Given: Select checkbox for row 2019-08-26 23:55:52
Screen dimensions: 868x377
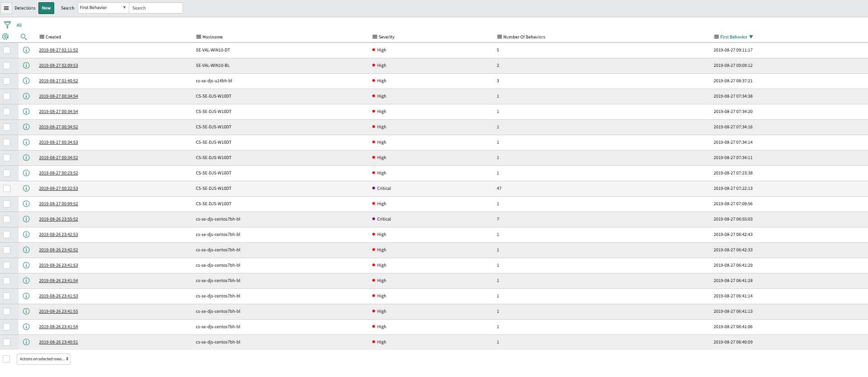Looking at the screenshot, I should (x=7, y=219).
